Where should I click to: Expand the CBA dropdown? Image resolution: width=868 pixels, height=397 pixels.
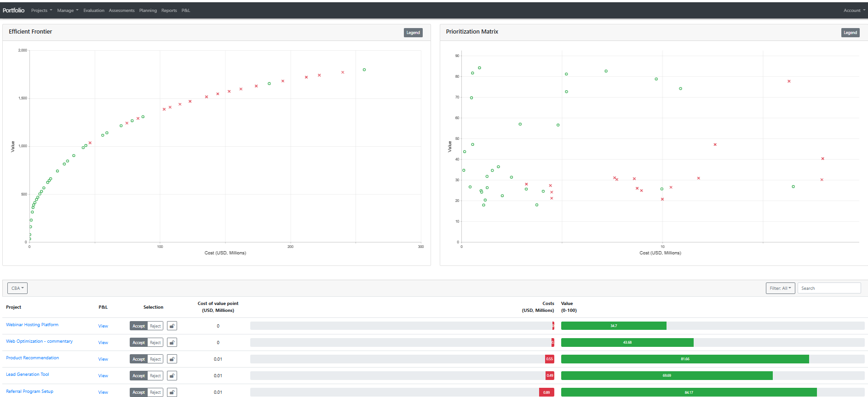point(17,288)
